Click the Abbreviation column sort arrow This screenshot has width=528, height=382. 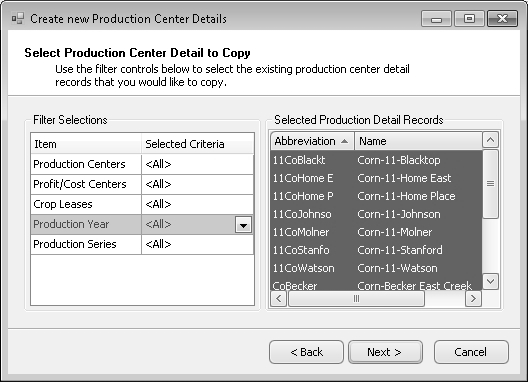tap(344, 141)
